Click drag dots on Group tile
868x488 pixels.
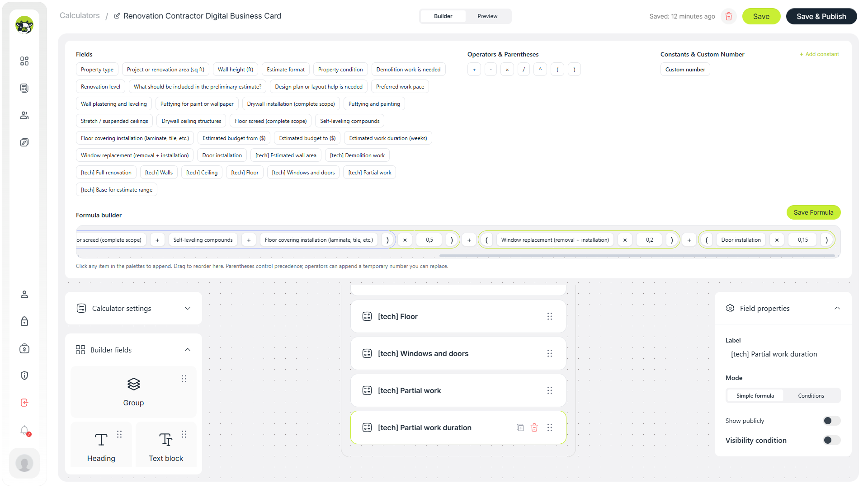pos(184,379)
